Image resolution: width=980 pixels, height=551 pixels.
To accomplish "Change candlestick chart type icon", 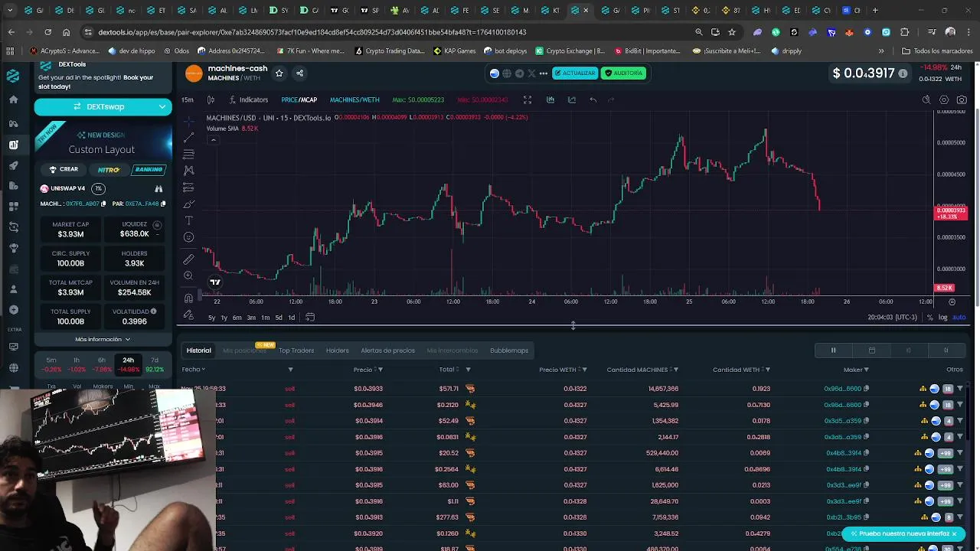I will (x=211, y=99).
